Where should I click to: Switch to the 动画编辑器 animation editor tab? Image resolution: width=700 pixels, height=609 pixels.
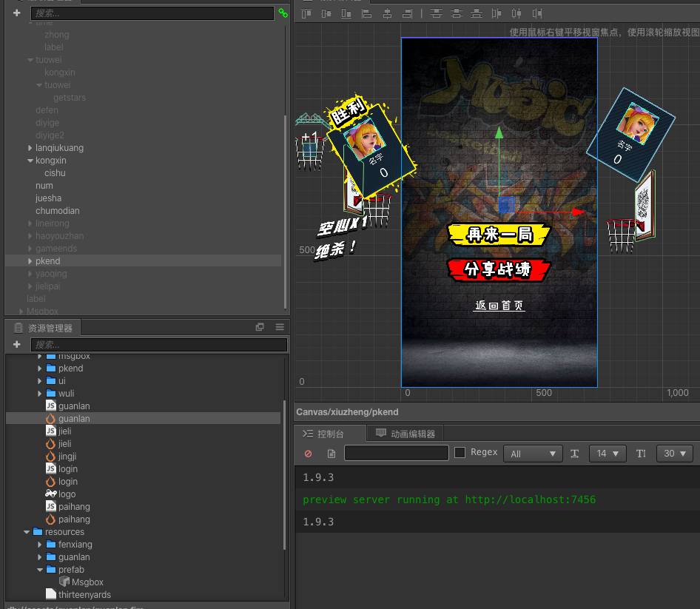tap(405, 434)
